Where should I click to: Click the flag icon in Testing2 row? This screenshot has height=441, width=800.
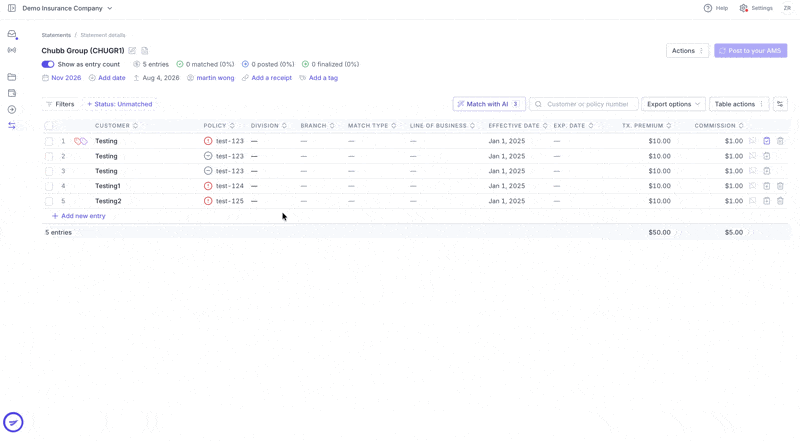(753, 201)
